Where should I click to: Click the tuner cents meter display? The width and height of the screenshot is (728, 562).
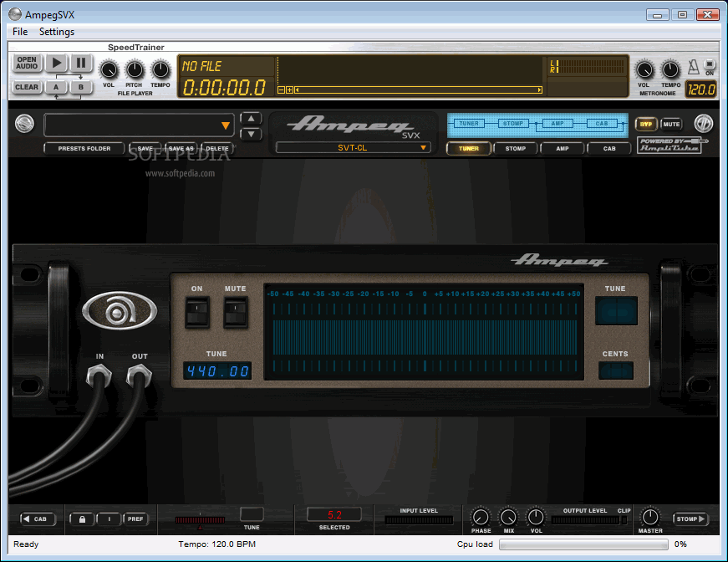pyautogui.click(x=424, y=332)
